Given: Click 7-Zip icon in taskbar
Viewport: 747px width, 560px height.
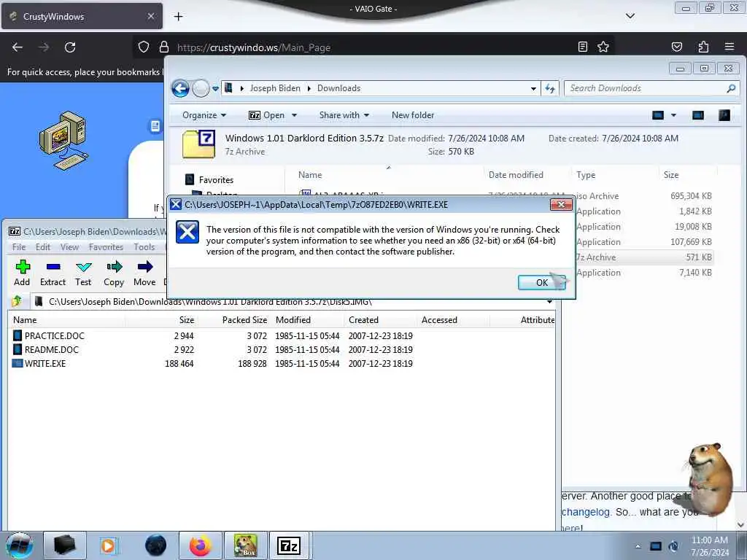Looking at the screenshot, I should coord(289,545).
